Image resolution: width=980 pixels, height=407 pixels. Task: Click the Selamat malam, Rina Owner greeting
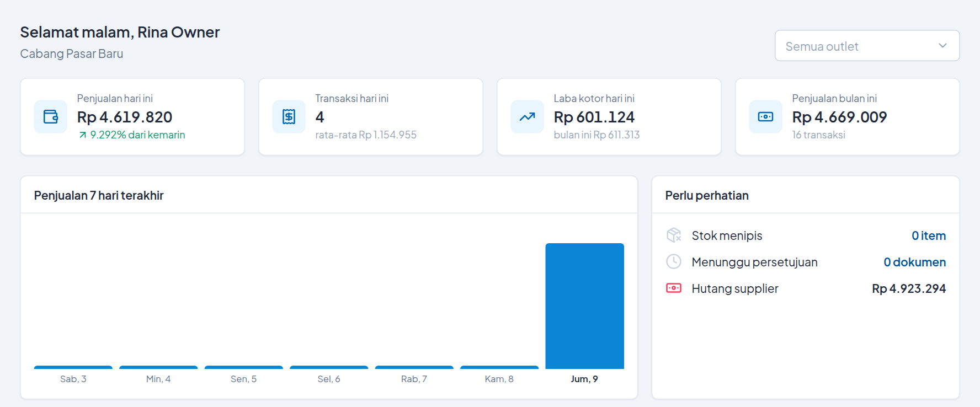pyautogui.click(x=120, y=32)
